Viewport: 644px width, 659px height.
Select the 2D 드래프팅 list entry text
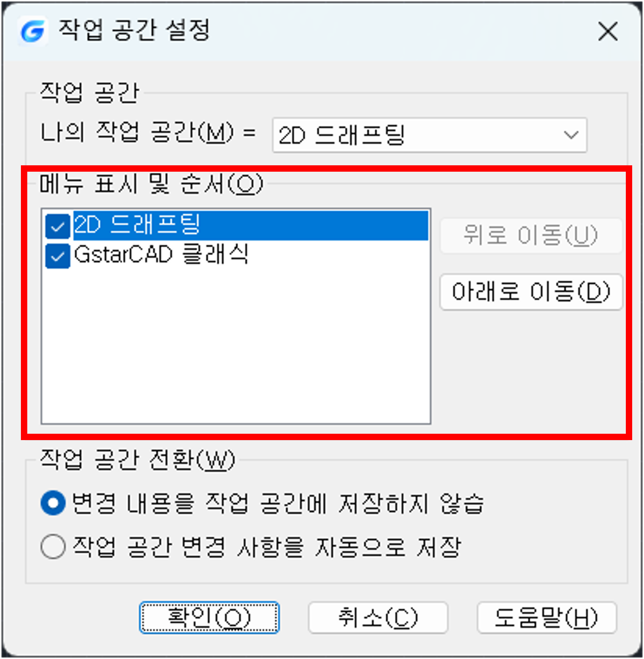137,225
